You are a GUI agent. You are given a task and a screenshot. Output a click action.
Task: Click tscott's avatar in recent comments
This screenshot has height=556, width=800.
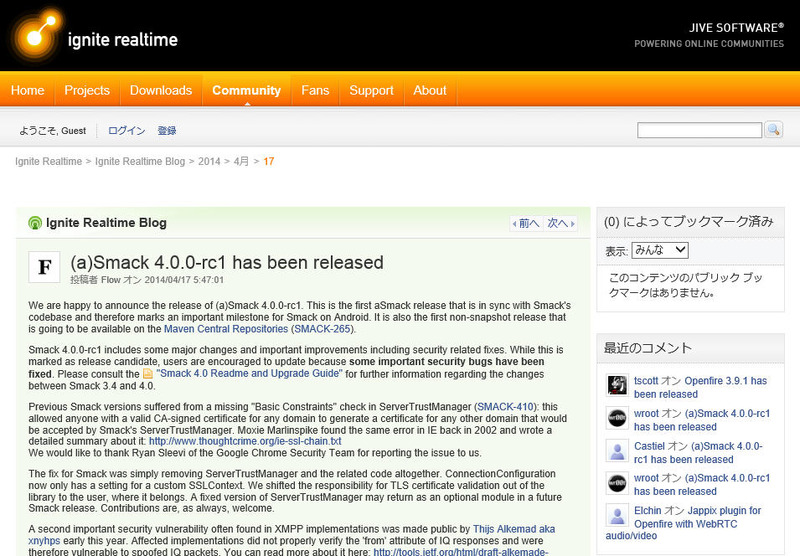pyautogui.click(x=617, y=385)
